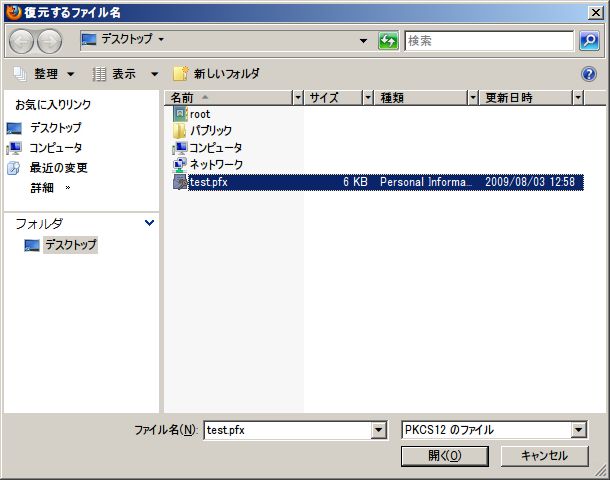Click the デスクトップ icon in folder tree
610x480 pixels.
[32, 245]
